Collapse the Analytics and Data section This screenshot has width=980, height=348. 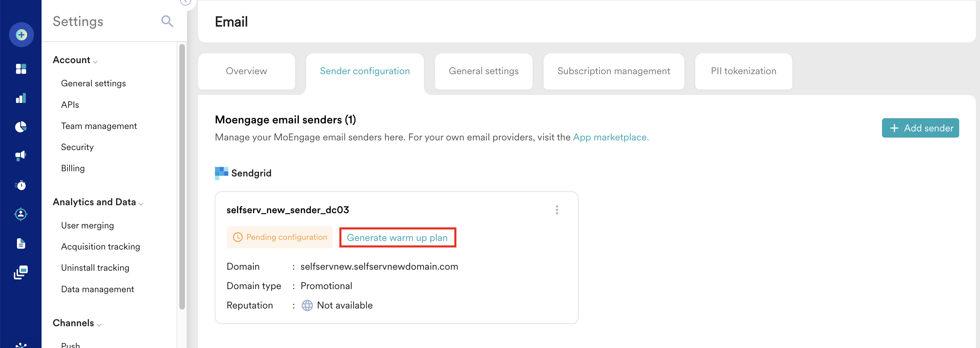click(x=98, y=202)
